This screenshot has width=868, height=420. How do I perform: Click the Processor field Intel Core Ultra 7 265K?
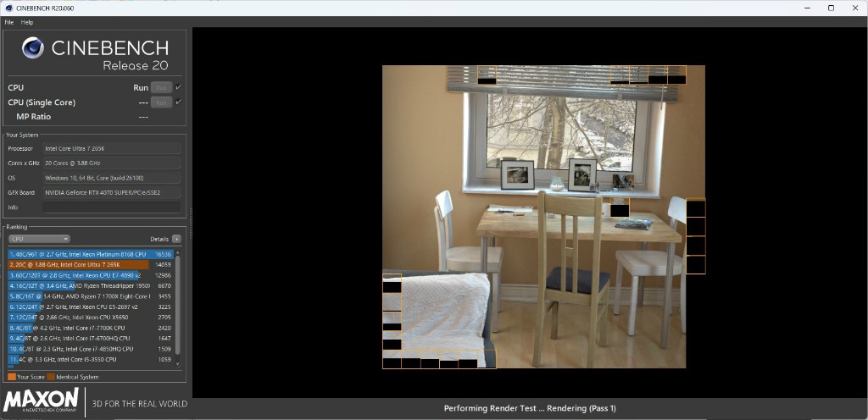tap(111, 149)
